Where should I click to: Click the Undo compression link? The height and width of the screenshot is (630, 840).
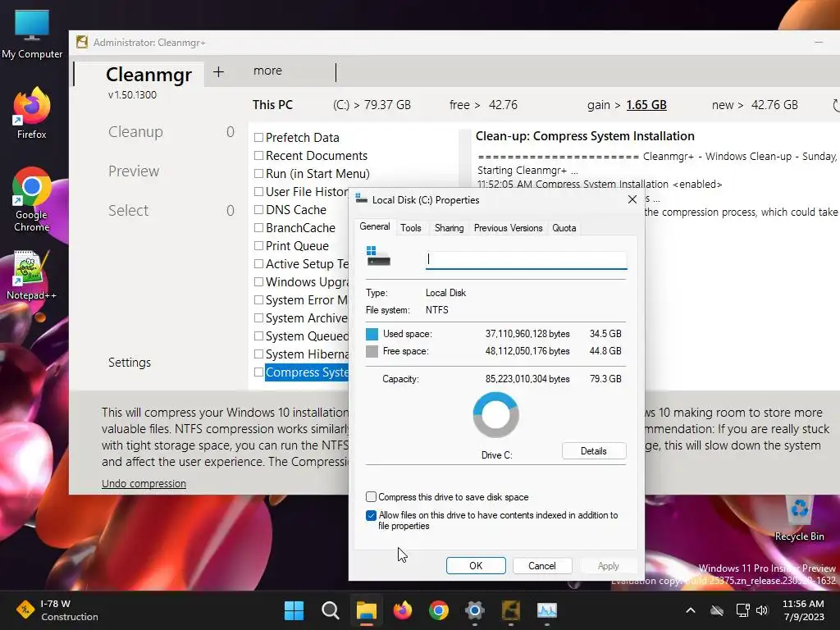(144, 483)
